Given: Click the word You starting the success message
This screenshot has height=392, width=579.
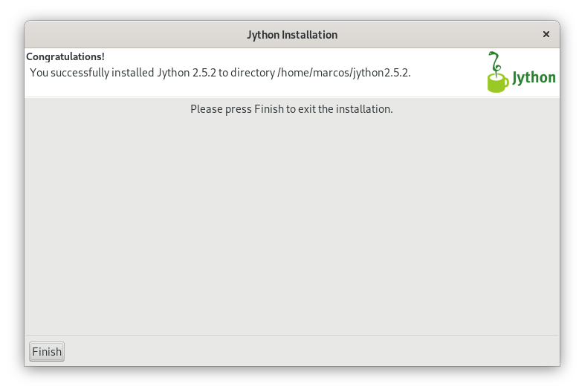Looking at the screenshot, I should [x=39, y=73].
